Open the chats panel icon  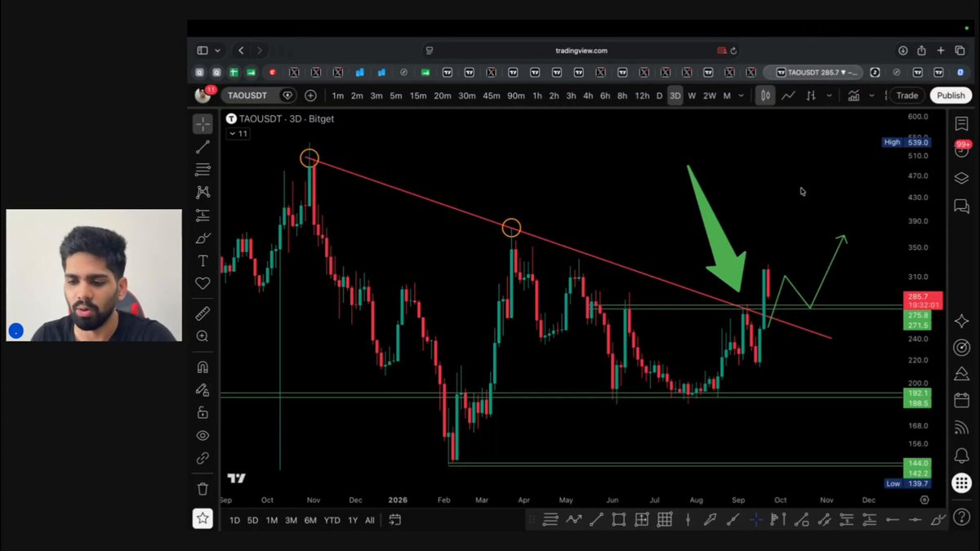click(x=961, y=207)
